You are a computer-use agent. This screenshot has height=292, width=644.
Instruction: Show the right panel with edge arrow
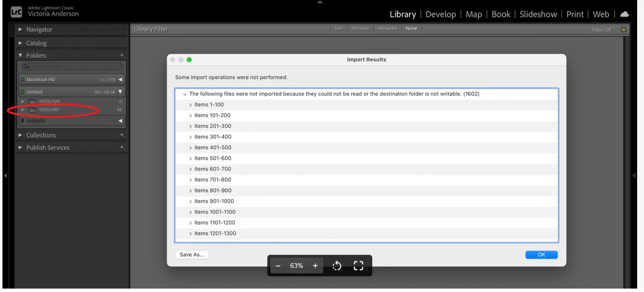(634, 175)
